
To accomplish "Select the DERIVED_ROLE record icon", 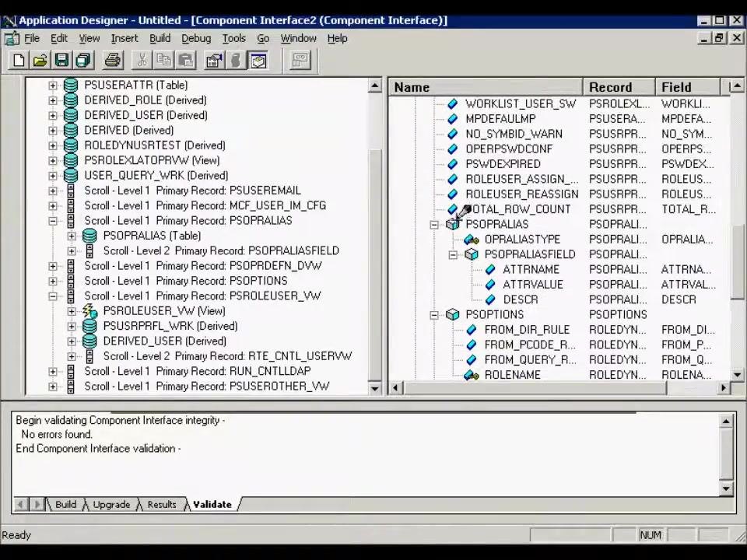I will click(x=71, y=100).
